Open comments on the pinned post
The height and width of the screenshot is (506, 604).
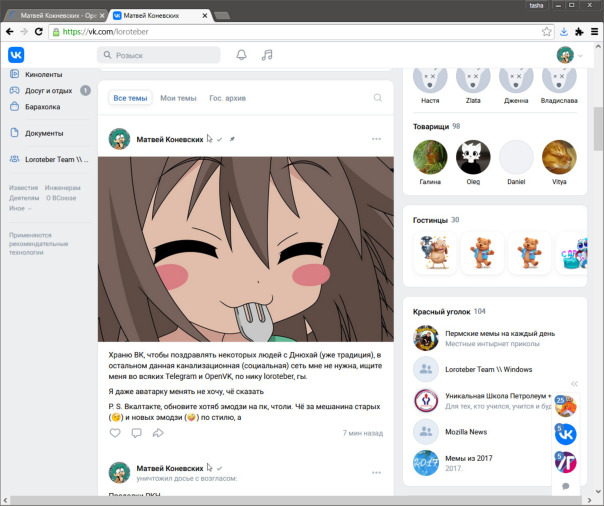(136, 433)
